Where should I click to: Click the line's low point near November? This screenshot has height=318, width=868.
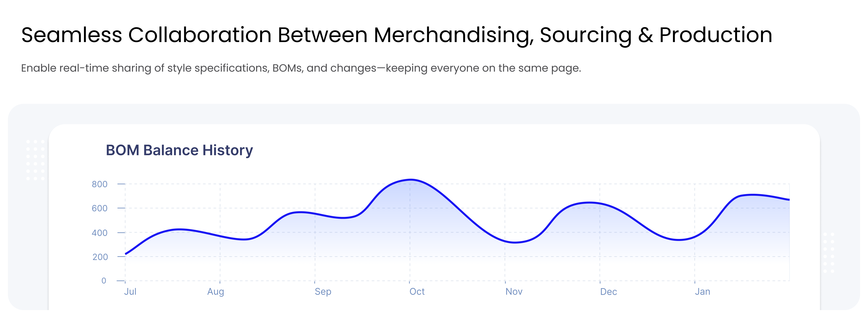[515, 242]
